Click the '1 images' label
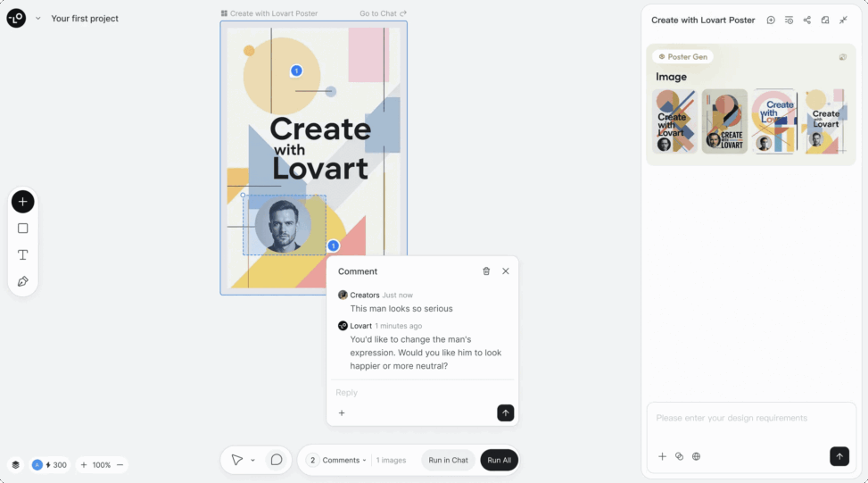This screenshot has width=868, height=483. (391, 461)
